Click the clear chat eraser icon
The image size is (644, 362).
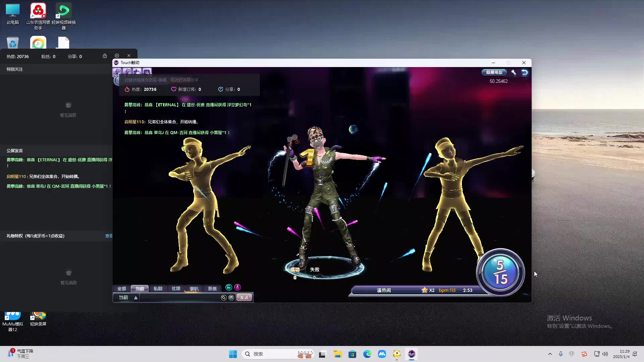click(224, 298)
